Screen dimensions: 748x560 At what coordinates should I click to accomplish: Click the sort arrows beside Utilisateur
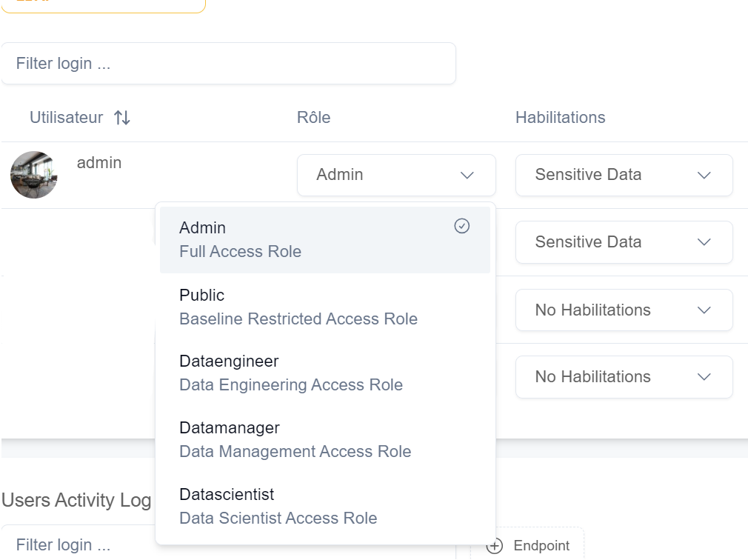(122, 118)
